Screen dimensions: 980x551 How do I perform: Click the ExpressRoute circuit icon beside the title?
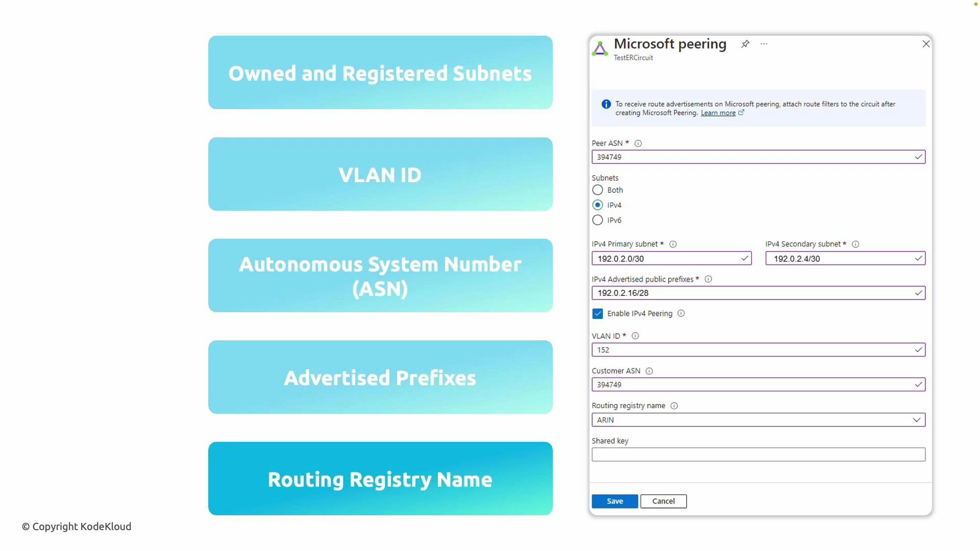600,48
